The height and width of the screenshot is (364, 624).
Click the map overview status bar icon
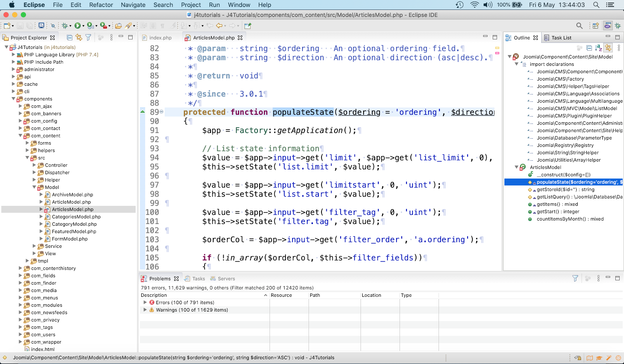click(x=590, y=358)
